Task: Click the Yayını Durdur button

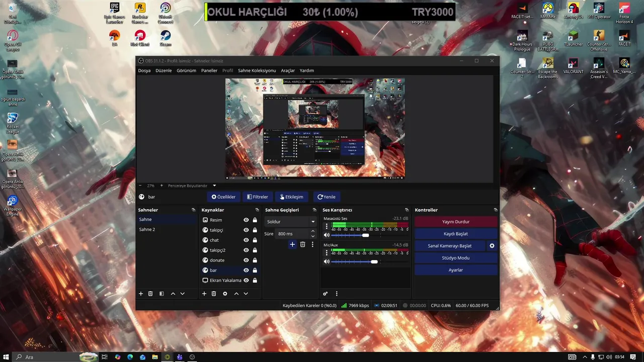Action: 456,222
